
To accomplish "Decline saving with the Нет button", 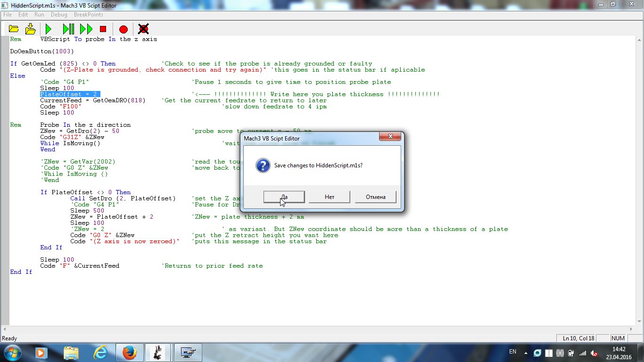I will pos(330,197).
